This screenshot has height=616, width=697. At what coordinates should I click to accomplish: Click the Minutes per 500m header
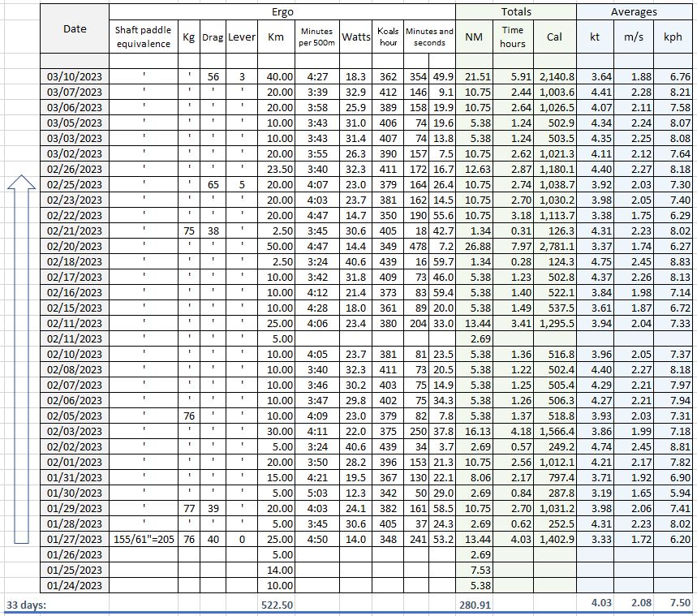click(317, 37)
